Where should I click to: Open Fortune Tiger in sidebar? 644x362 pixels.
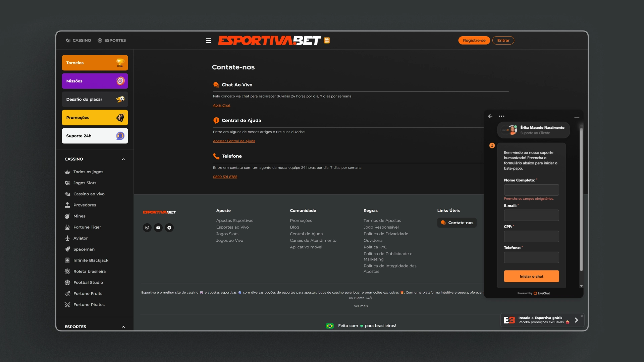pos(87,227)
